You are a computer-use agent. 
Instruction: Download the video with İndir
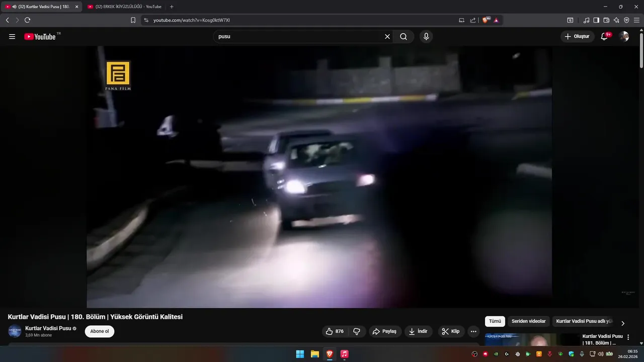[x=419, y=331]
